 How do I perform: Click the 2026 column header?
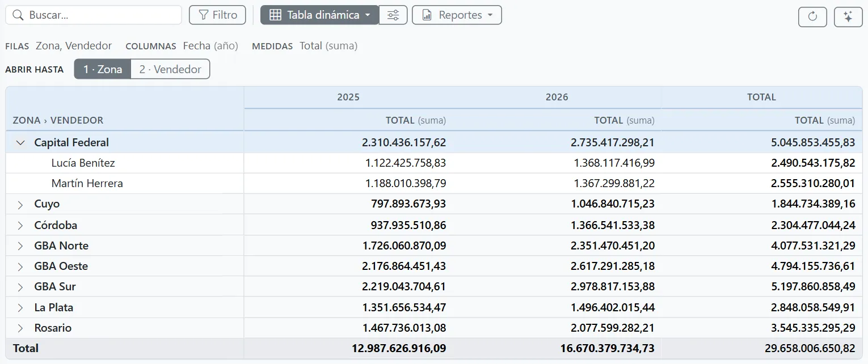point(557,97)
